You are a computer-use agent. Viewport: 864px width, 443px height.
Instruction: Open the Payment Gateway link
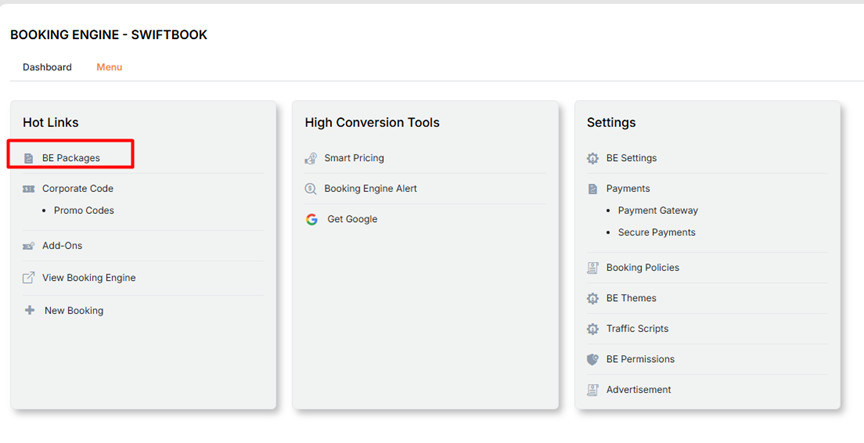pos(657,211)
